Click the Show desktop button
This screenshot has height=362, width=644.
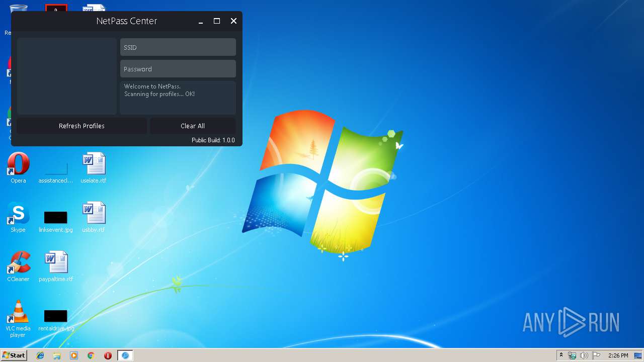[639, 355]
